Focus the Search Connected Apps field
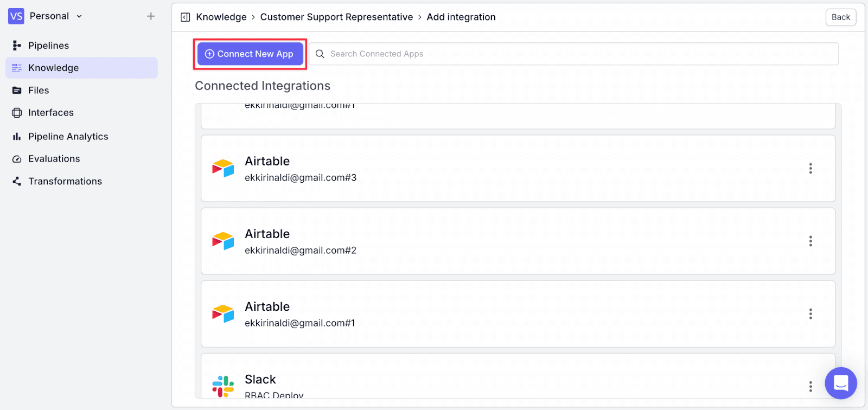Image resolution: width=868 pixels, height=410 pixels. click(x=574, y=54)
